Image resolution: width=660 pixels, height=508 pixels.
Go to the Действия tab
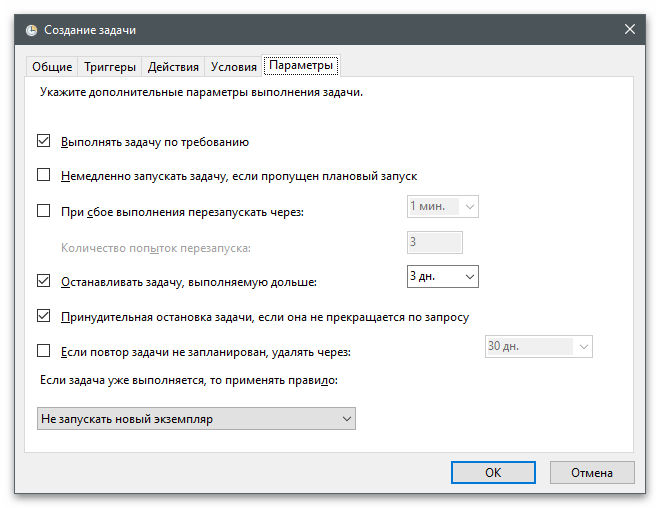pos(173,66)
